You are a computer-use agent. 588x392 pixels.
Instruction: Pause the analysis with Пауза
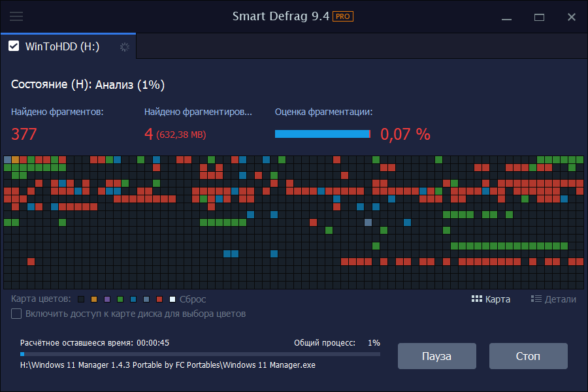pyautogui.click(x=437, y=356)
